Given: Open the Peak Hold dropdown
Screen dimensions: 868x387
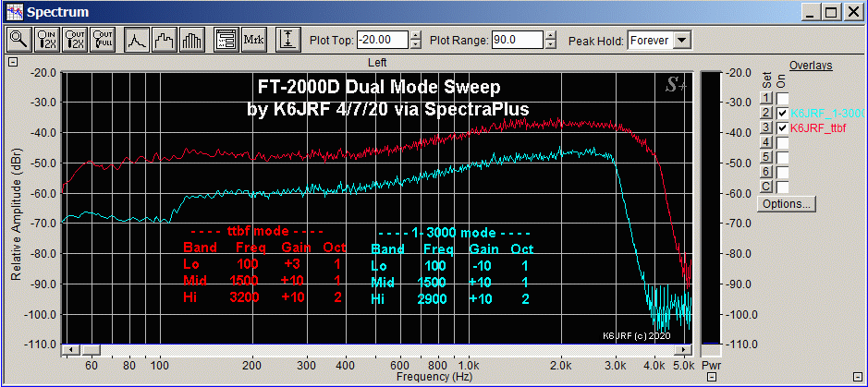Looking at the screenshot, I should point(682,40).
